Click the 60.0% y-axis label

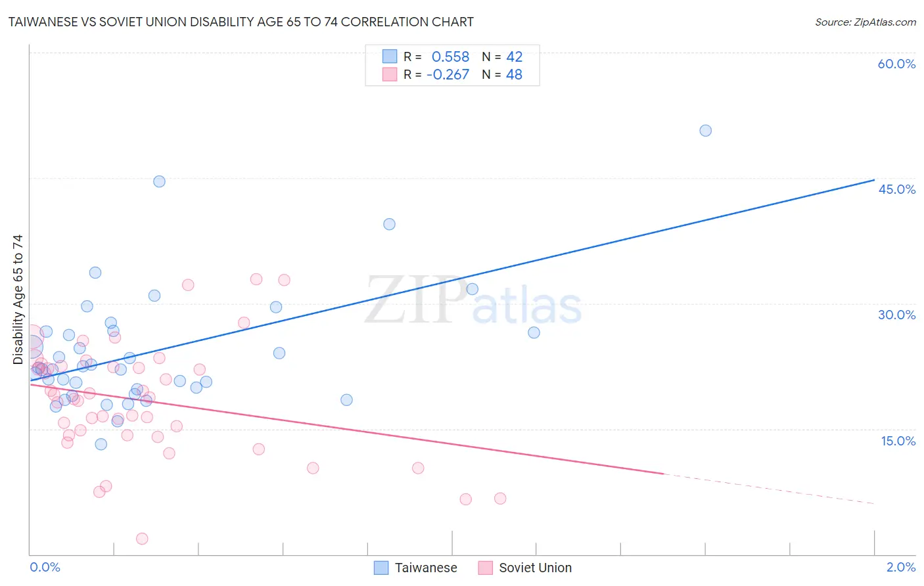(x=896, y=64)
